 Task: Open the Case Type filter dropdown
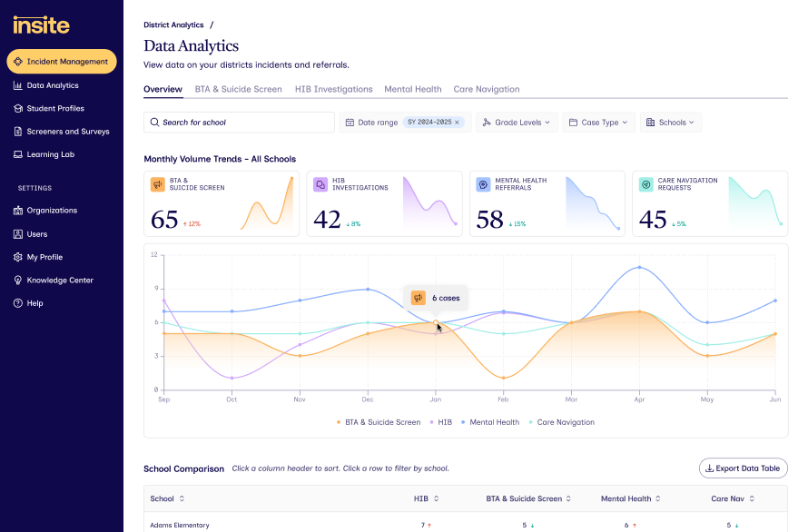pos(599,123)
